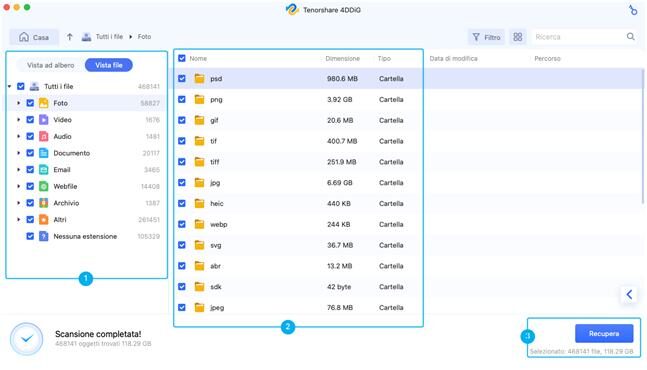Expand the Audio tree node
This screenshot has height=370, width=647.
pos(18,136)
